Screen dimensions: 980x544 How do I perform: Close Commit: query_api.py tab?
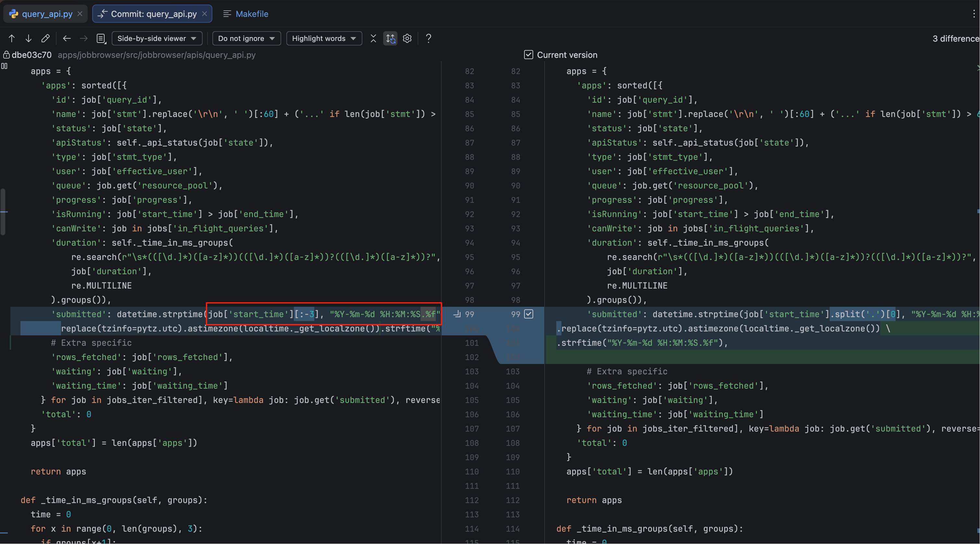pyautogui.click(x=205, y=14)
